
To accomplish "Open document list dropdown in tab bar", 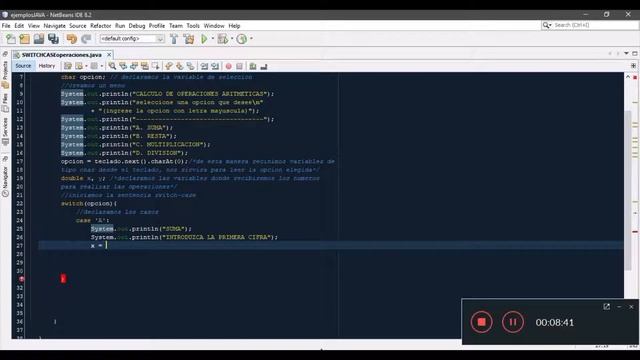I will point(626,53).
